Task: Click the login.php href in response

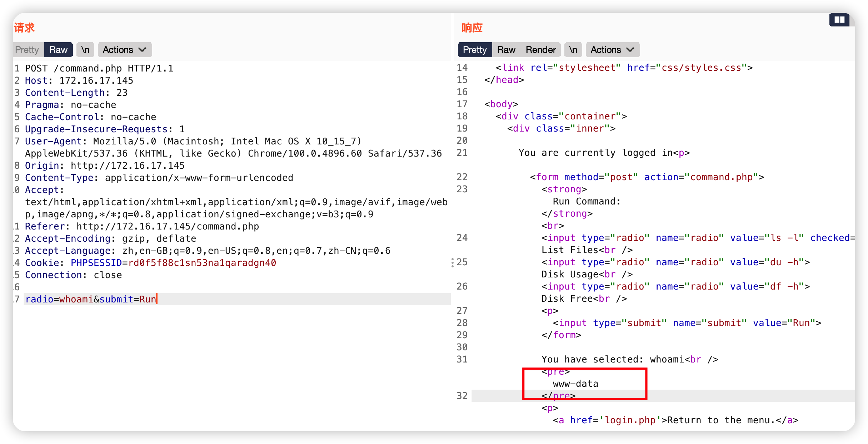Action: [x=630, y=420]
